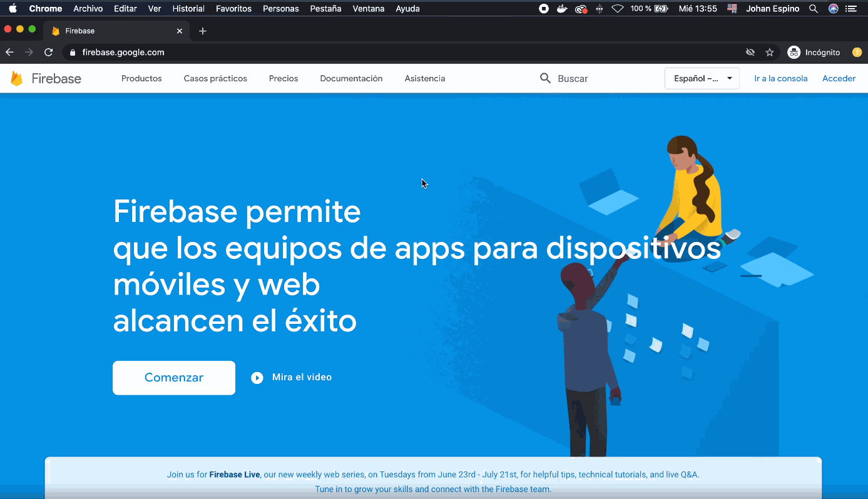This screenshot has height=499, width=868.
Task: Open the Español language dropdown
Action: point(702,78)
